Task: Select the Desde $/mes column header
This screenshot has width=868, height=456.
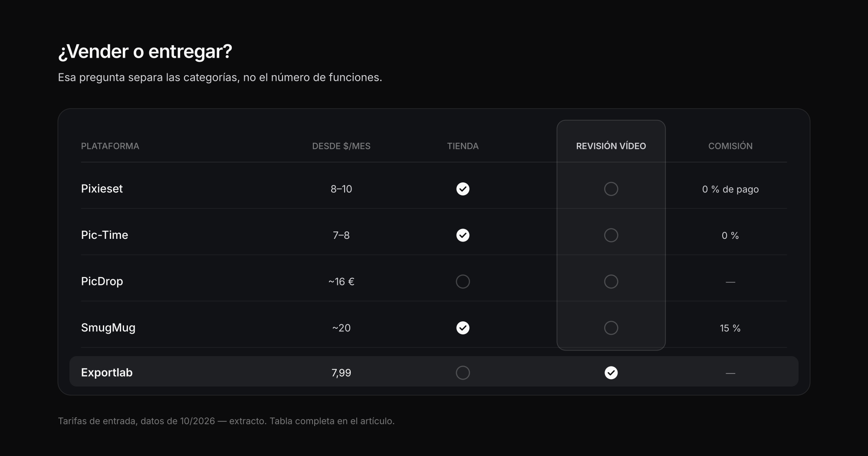Action: click(341, 146)
